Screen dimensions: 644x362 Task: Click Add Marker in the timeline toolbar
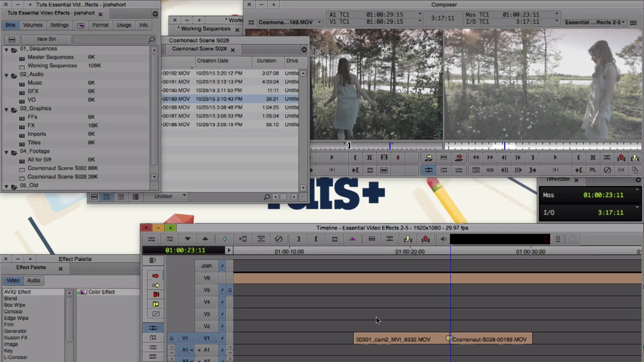pos(225,239)
